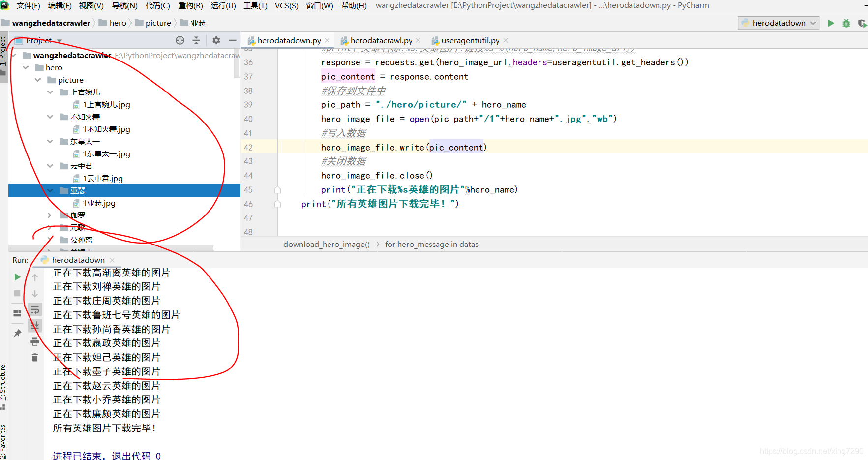Print the Run console output
The image size is (868, 460).
[35, 341]
